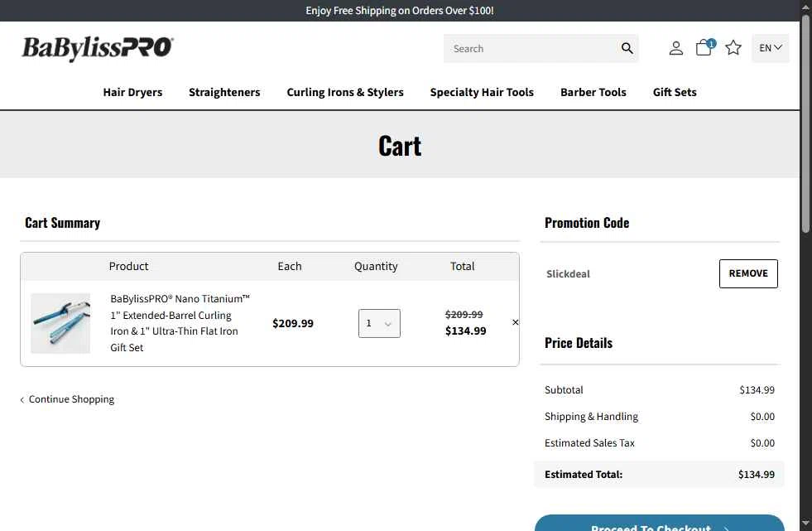Click the Cart Summary heading

tap(63, 223)
